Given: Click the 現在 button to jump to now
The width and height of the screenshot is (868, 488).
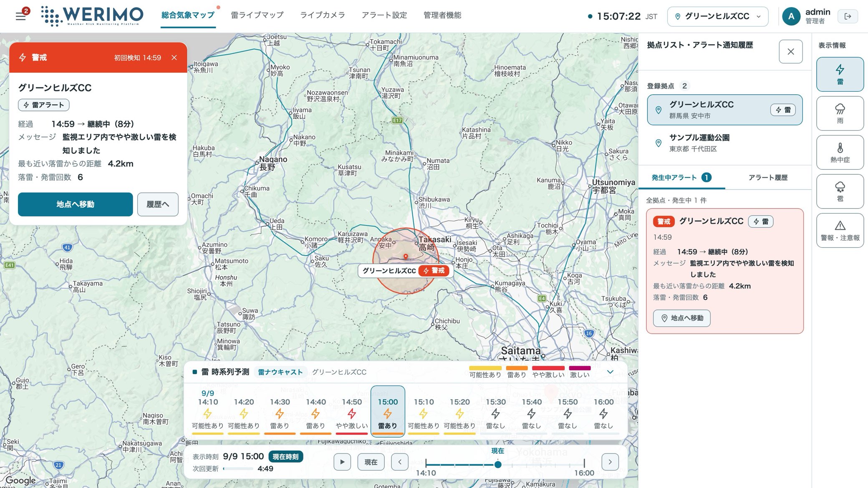Looking at the screenshot, I should click(371, 462).
